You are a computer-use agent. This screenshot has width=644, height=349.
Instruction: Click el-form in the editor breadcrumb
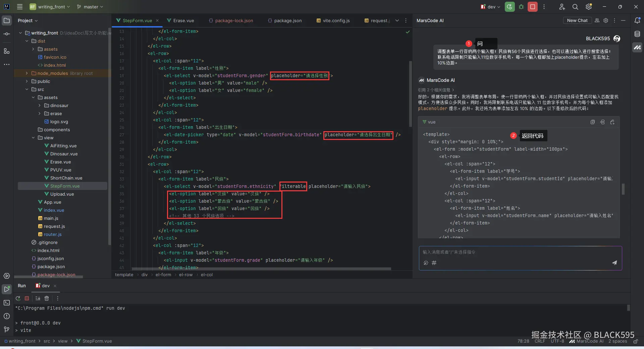[x=163, y=275]
